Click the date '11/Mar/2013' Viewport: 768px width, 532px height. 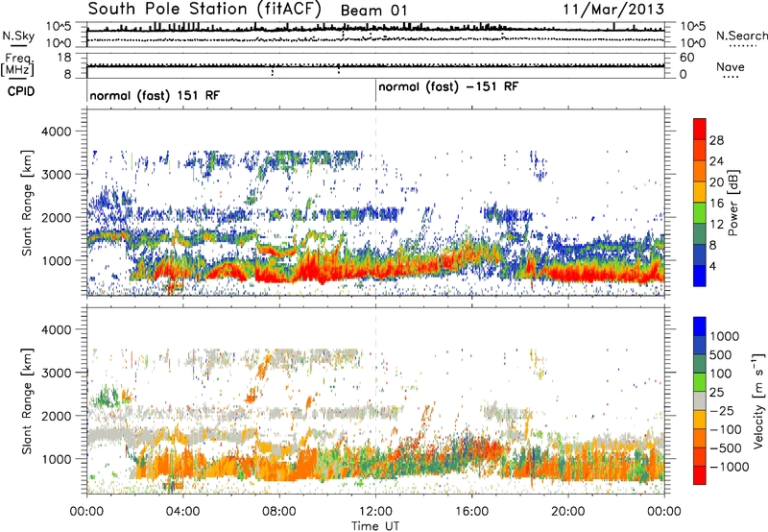(x=613, y=10)
